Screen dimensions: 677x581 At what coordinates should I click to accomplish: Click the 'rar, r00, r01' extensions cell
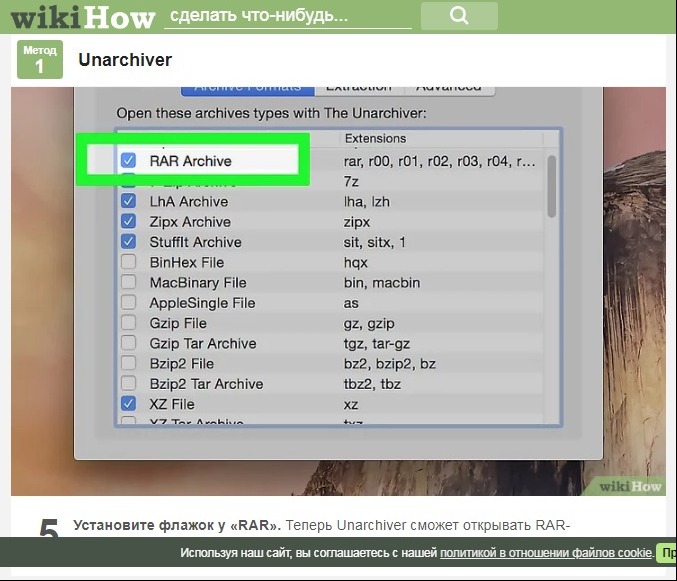click(439, 161)
